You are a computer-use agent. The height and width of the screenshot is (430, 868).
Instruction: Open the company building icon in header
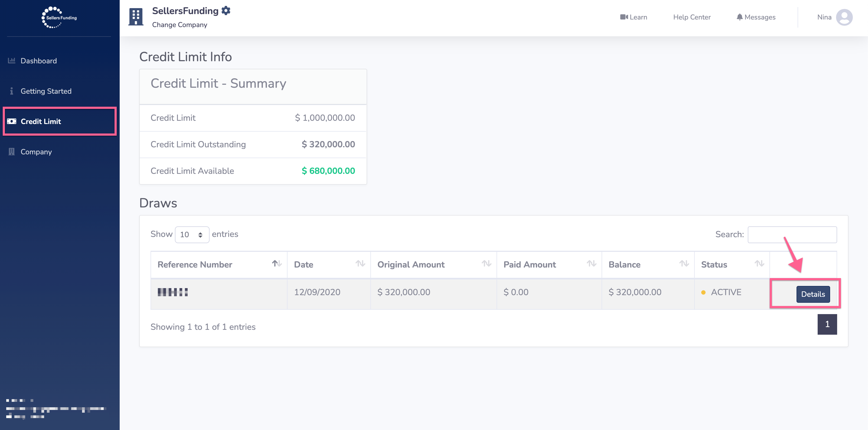point(136,17)
